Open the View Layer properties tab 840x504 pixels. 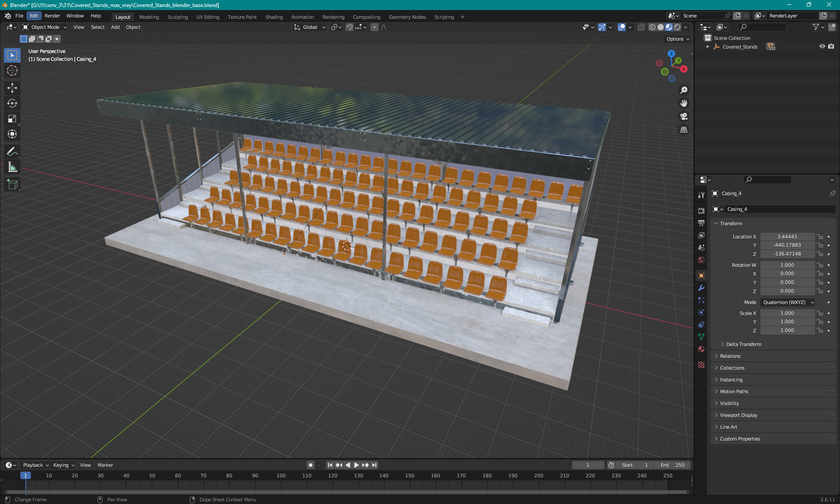coord(701,235)
